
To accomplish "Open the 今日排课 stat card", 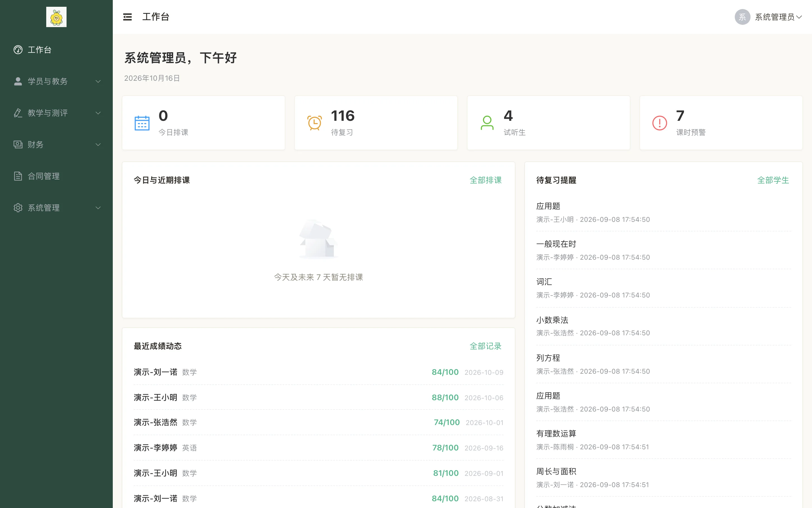I will [x=204, y=123].
